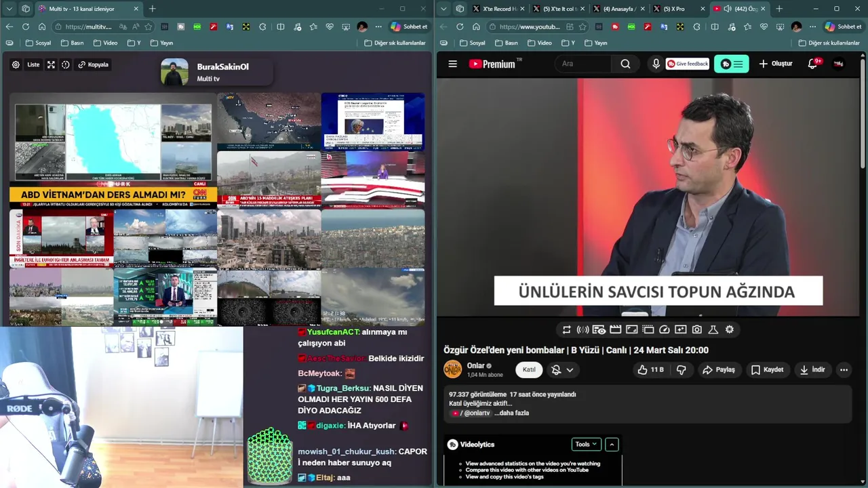868x488 pixels.
Task: Select the 'Multi tv - 13 kanal izleniyor' tab
Action: pos(88,9)
